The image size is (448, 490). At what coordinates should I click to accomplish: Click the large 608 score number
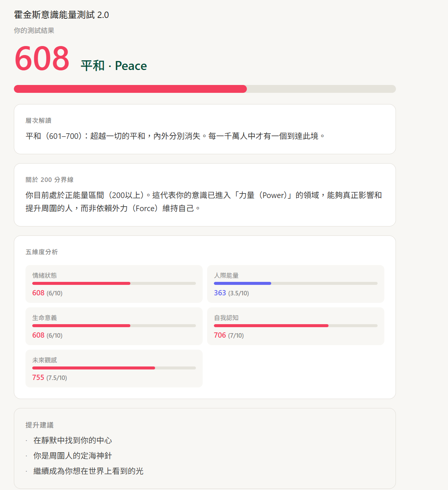click(x=42, y=59)
